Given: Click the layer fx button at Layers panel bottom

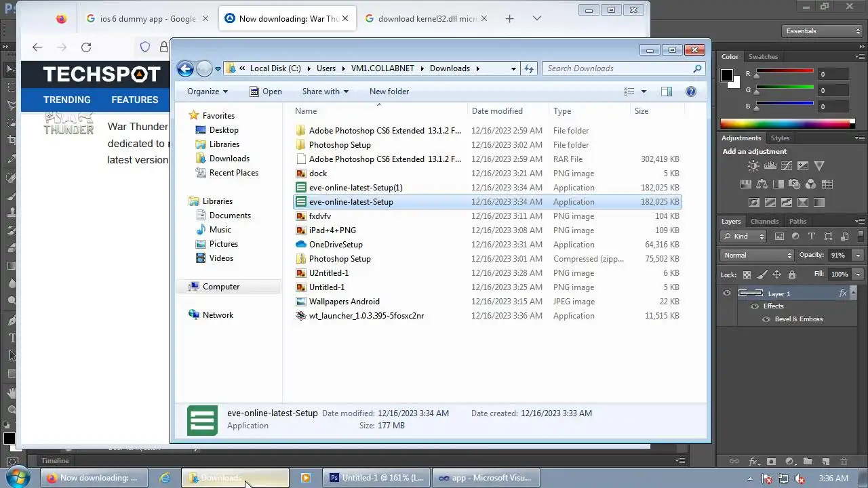Looking at the screenshot, I should point(753,462).
